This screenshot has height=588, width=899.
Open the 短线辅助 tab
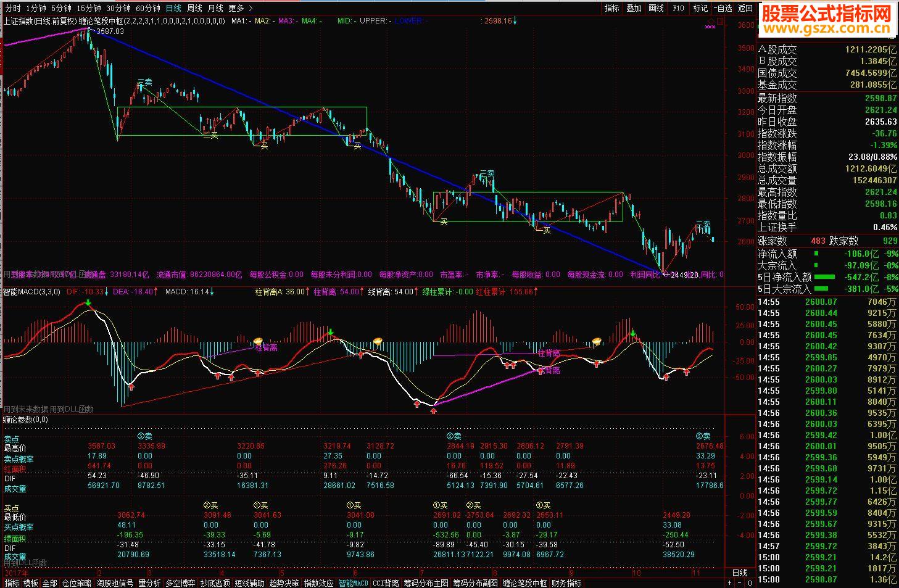[249, 583]
